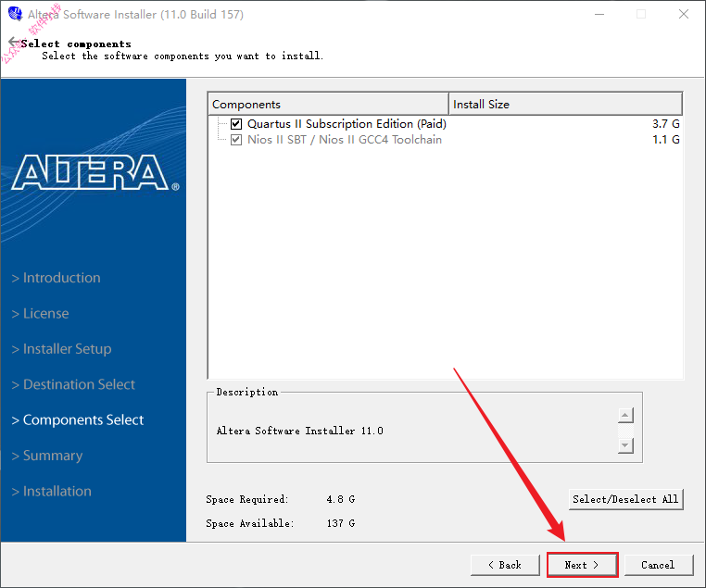Click the Description scroll down arrow
Viewport: 706px width, 588px height.
pyautogui.click(x=625, y=445)
